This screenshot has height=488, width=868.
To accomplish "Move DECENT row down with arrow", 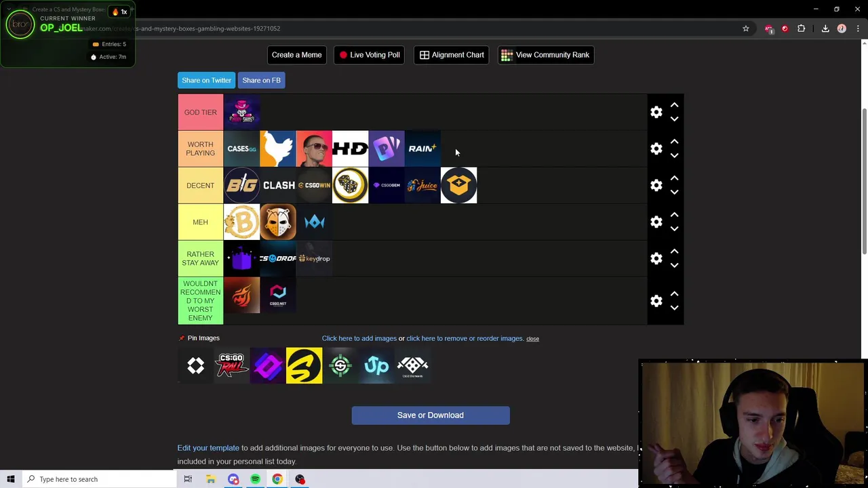I will [674, 192].
